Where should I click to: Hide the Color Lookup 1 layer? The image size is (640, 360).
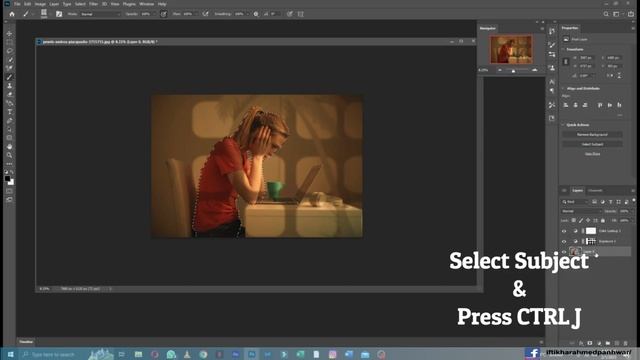(x=564, y=231)
